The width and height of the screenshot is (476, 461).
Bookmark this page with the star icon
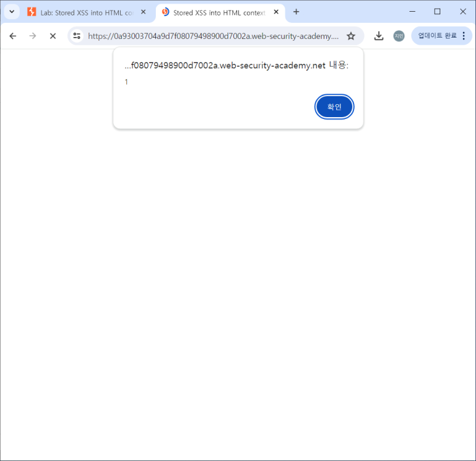[351, 36]
